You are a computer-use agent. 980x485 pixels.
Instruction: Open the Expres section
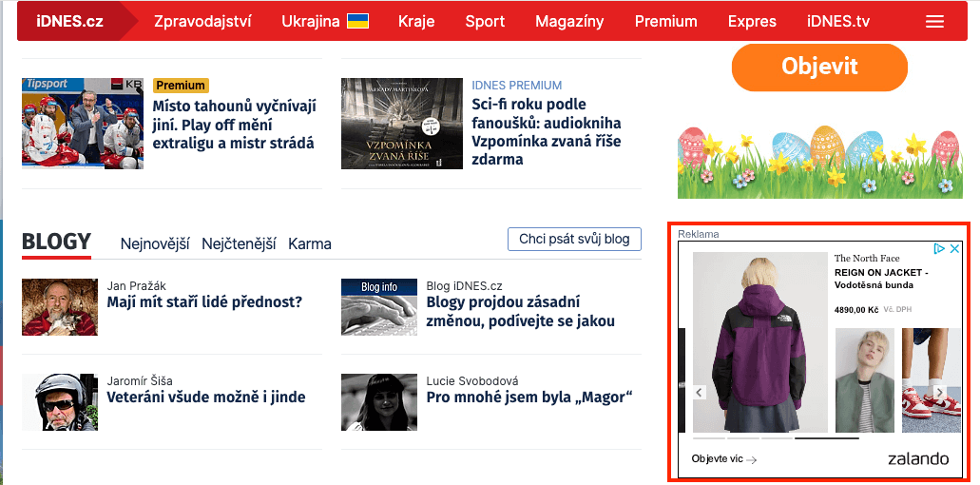752,21
